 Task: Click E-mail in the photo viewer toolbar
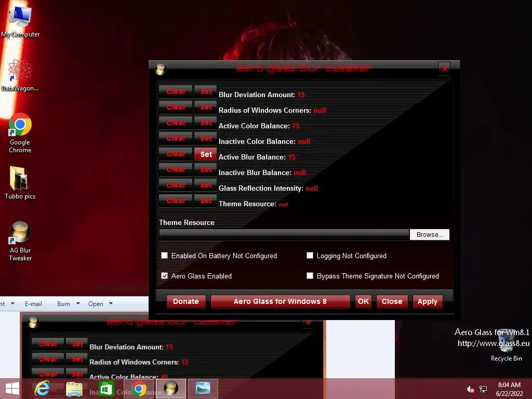[33, 303]
